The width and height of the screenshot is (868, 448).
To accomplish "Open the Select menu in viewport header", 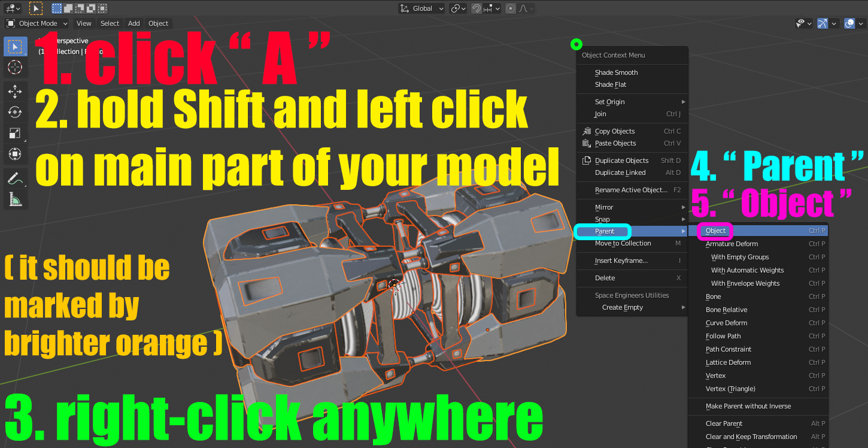I will pos(110,23).
